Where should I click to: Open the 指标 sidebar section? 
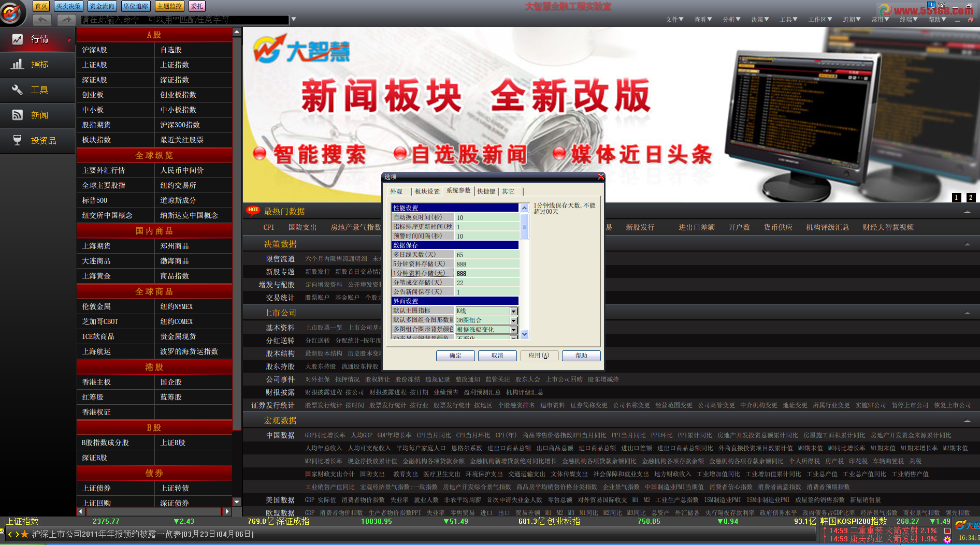[37, 65]
